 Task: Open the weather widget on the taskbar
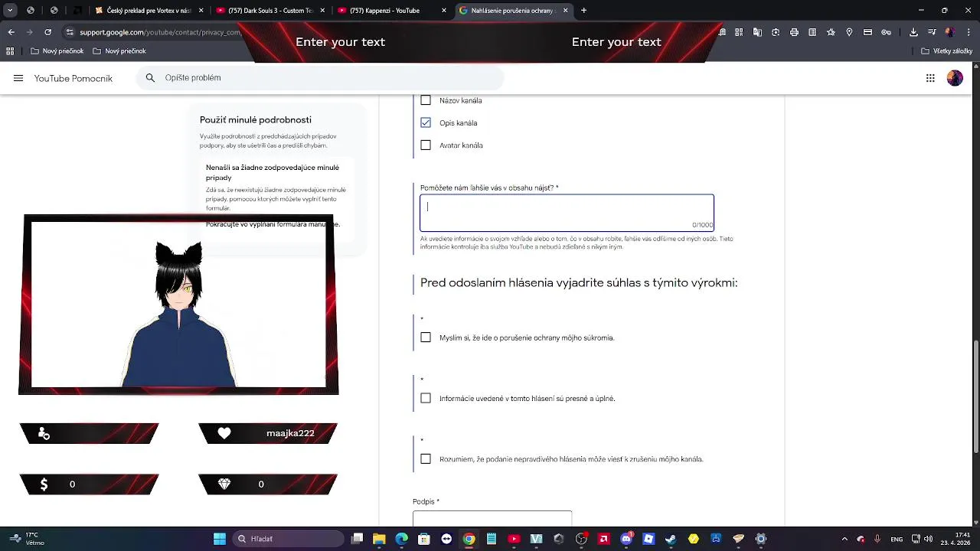pos(27,539)
